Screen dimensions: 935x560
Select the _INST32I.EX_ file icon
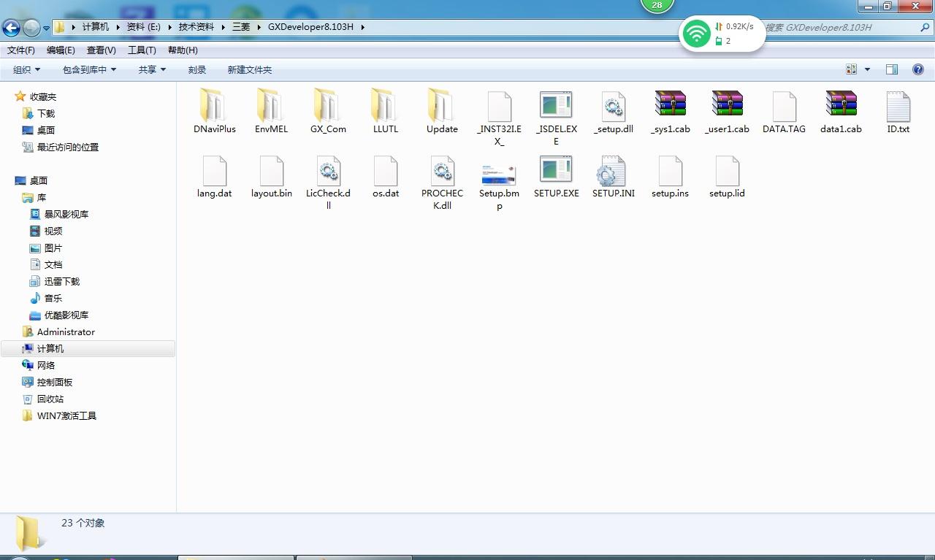point(499,106)
